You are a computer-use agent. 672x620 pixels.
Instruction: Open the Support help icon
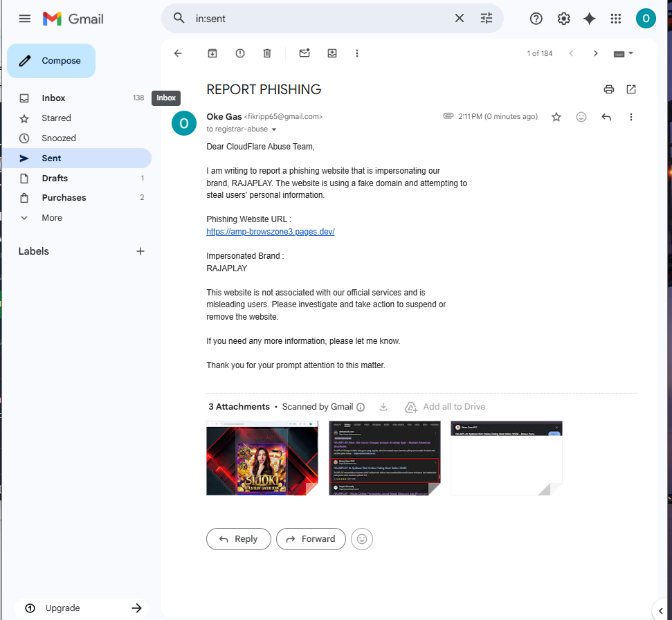[536, 19]
